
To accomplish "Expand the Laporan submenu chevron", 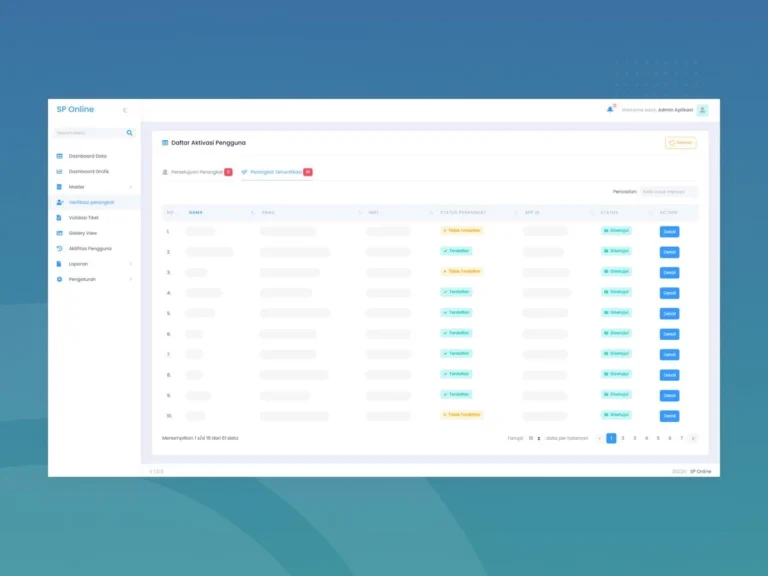I will (x=131, y=264).
